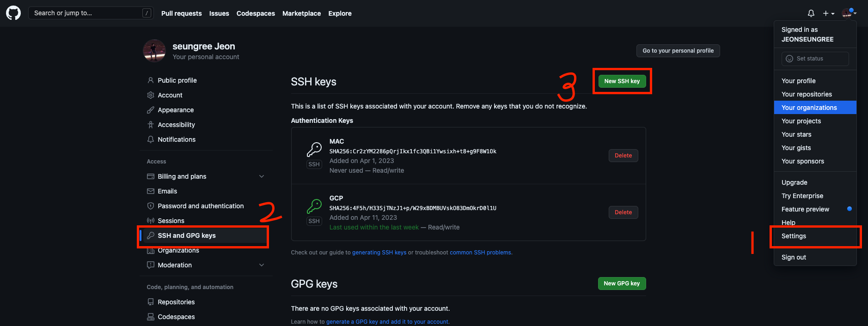868x326 pixels.
Task: Open Emails settings in sidebar
Action: click(x=206, y=191)
